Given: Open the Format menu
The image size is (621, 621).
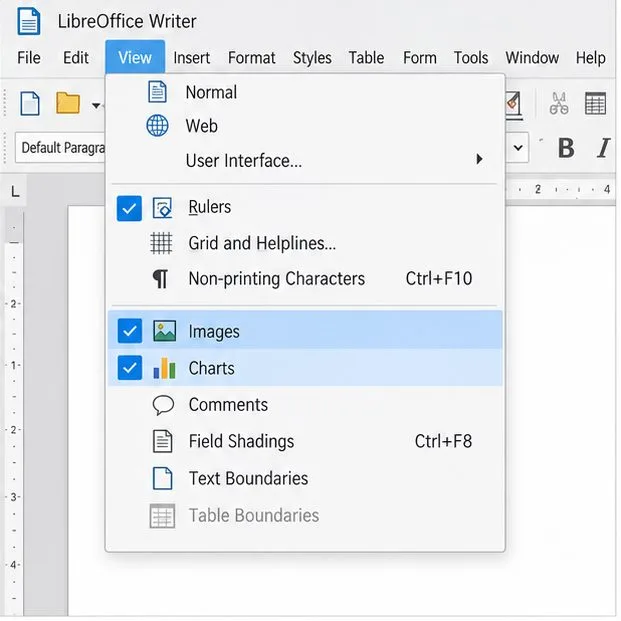Looking at the screenshot, I should coord(251,58).
